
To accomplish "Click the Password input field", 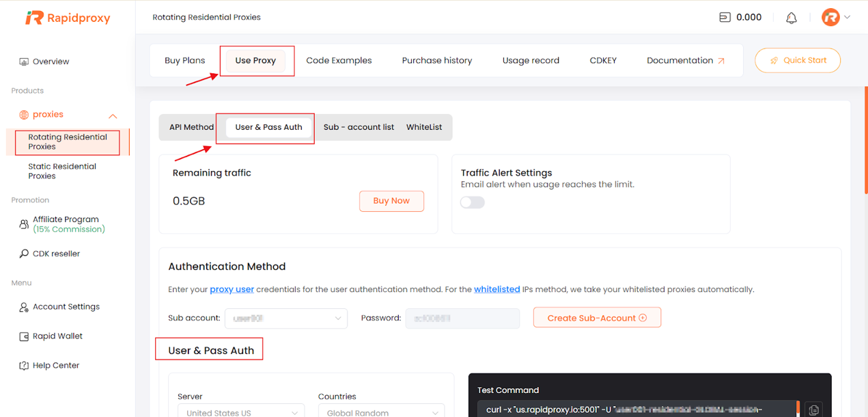I will [462, 319].
